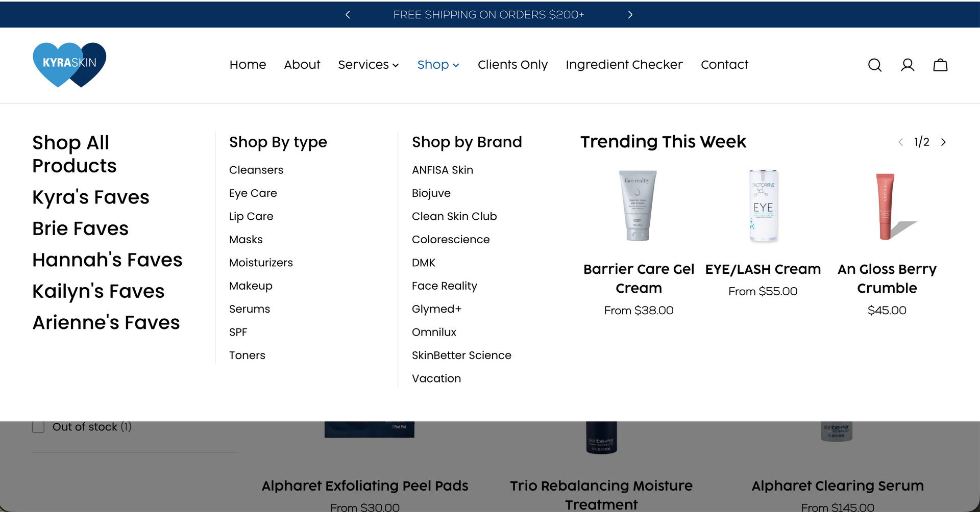Expand the Services dropdown menu
This screenshot has height=512, width=980.
click(368, 65)
